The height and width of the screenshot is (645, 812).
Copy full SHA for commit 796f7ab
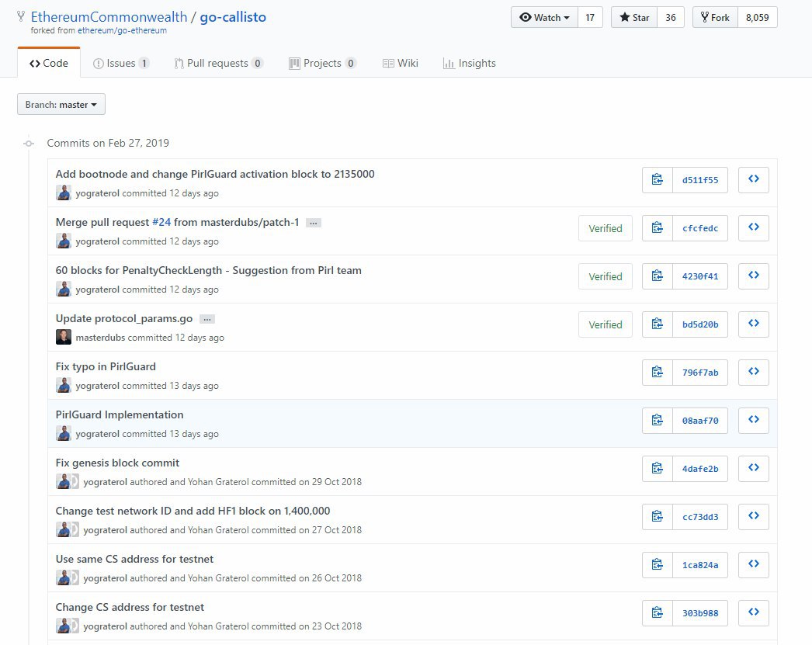pos(658,373)
